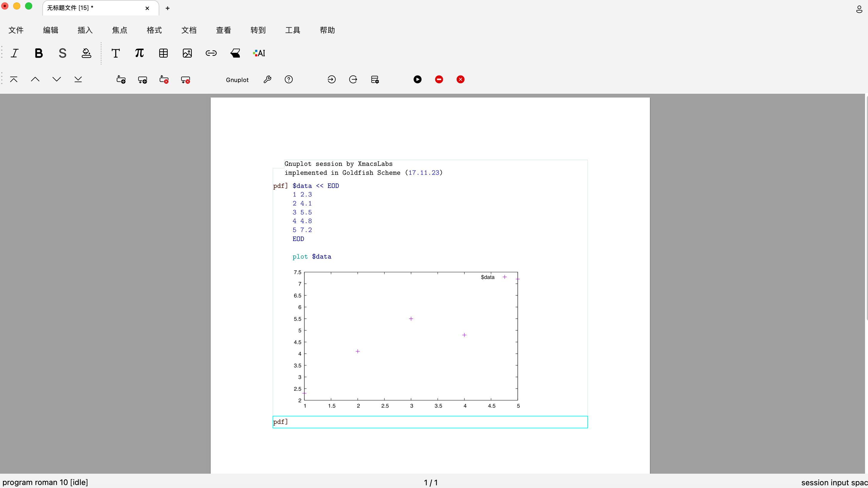Open the 工具 menu
This screenshot has height=488, width=868.
point(293,30)
